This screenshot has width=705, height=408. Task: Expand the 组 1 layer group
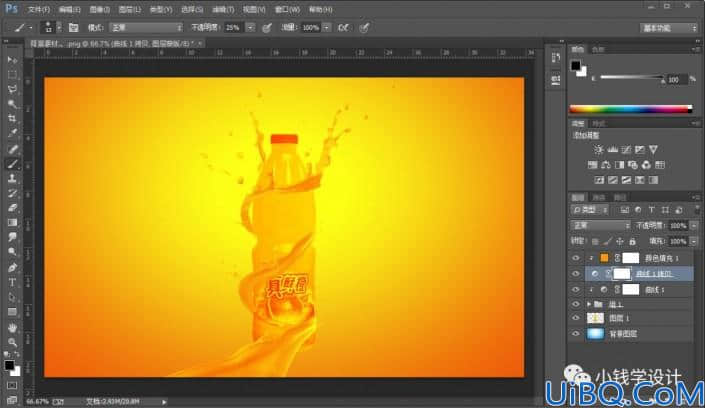[589, 305]
